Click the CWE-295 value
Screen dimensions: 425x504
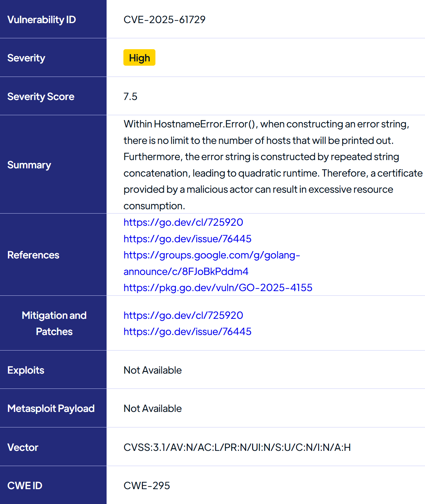tap(147, 486)
